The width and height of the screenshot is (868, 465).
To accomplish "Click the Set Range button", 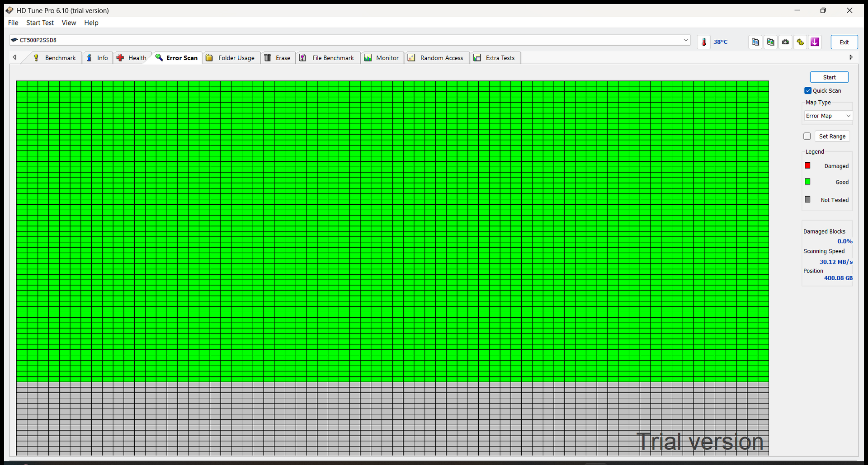I will 832,136.
